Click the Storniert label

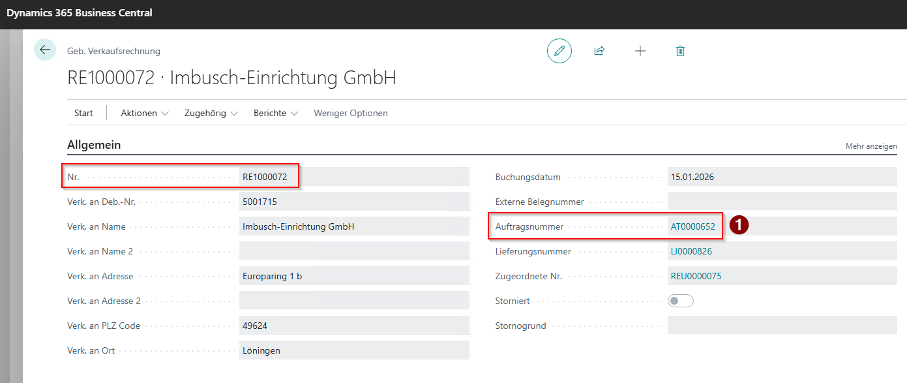click(513, 301)
